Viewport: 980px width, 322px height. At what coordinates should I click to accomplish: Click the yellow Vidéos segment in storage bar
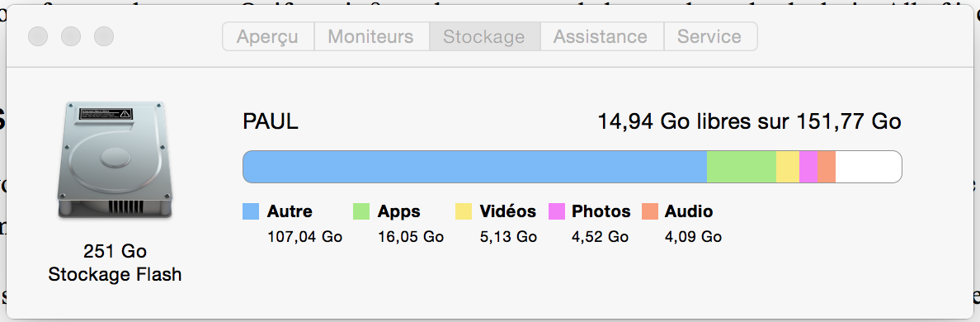point(788,167)
